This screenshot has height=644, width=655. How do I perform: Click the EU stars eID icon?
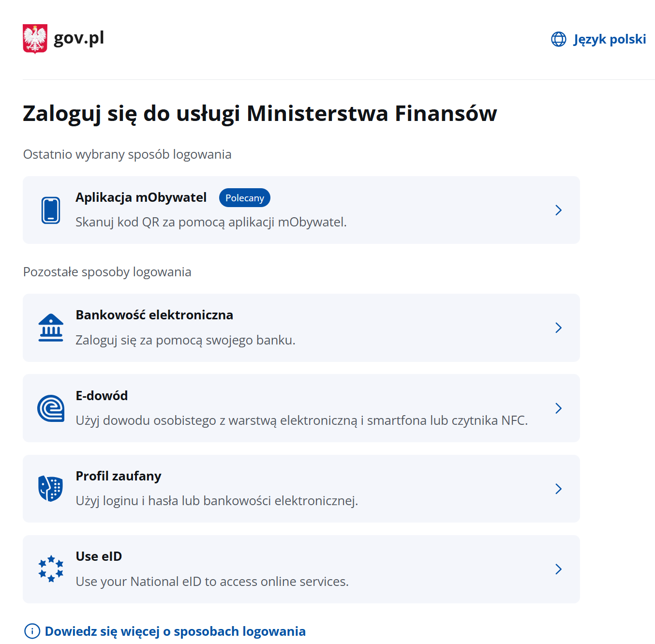point(51,569)
